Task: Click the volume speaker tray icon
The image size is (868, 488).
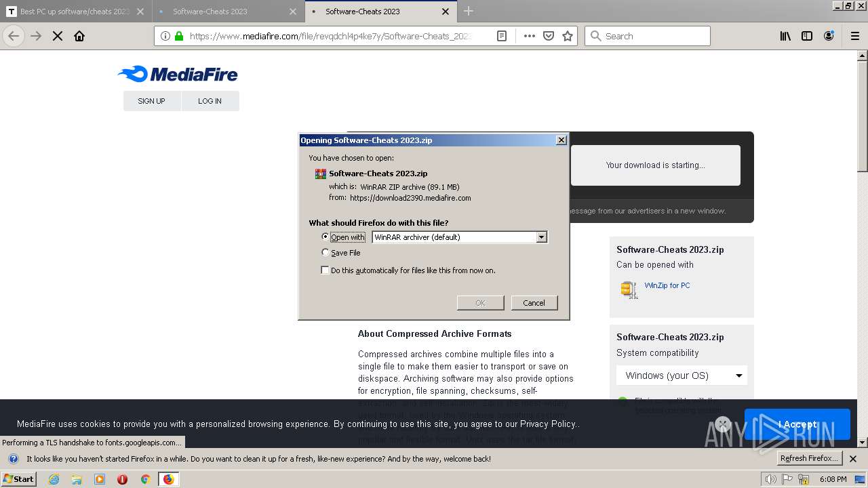Action: tap(771, 479)
